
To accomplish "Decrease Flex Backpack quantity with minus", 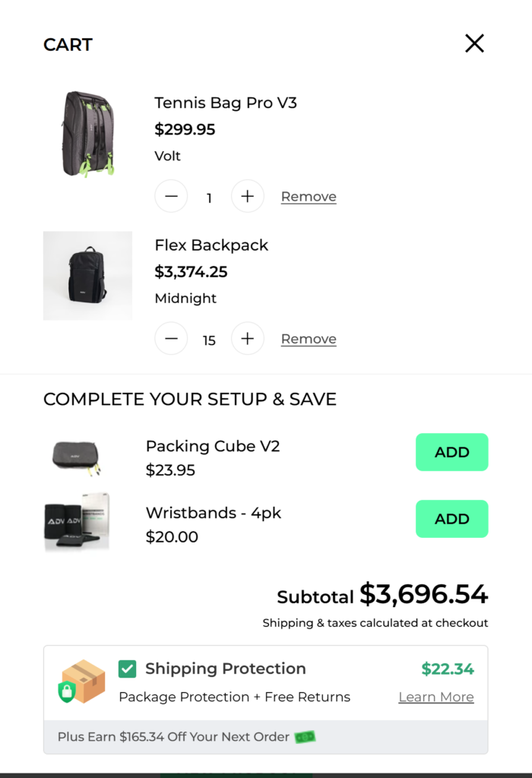I will pos(171,339).
